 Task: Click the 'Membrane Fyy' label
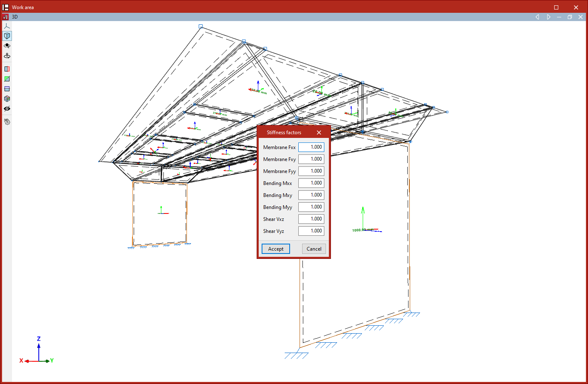[279, 171]
